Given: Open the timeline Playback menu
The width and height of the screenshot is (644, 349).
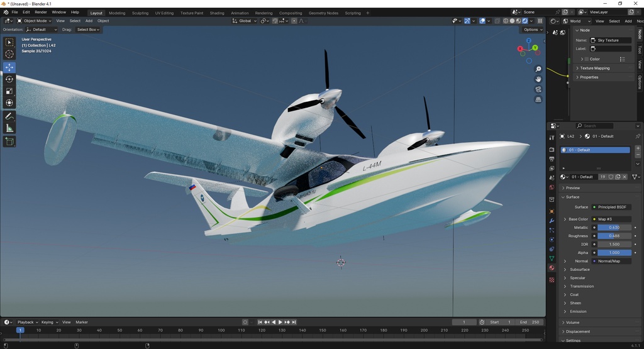Looking at the screenshot, I should [28, 323].
